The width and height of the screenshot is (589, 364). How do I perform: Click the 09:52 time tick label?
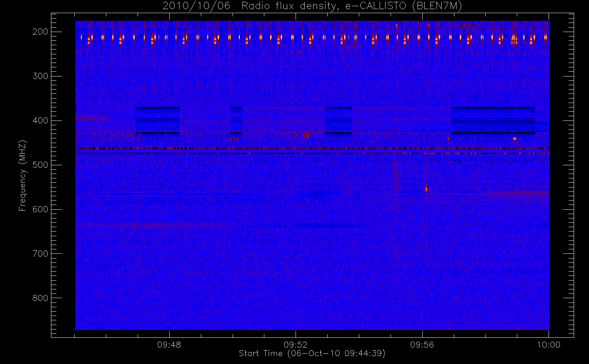pos(296,344)
